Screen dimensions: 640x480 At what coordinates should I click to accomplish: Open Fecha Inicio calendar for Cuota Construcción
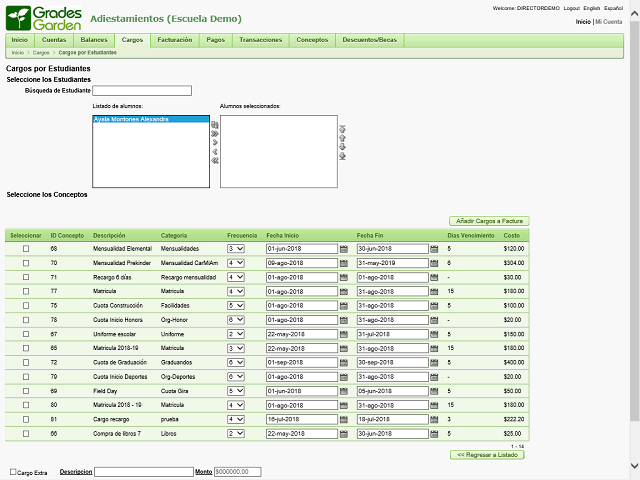344,306
